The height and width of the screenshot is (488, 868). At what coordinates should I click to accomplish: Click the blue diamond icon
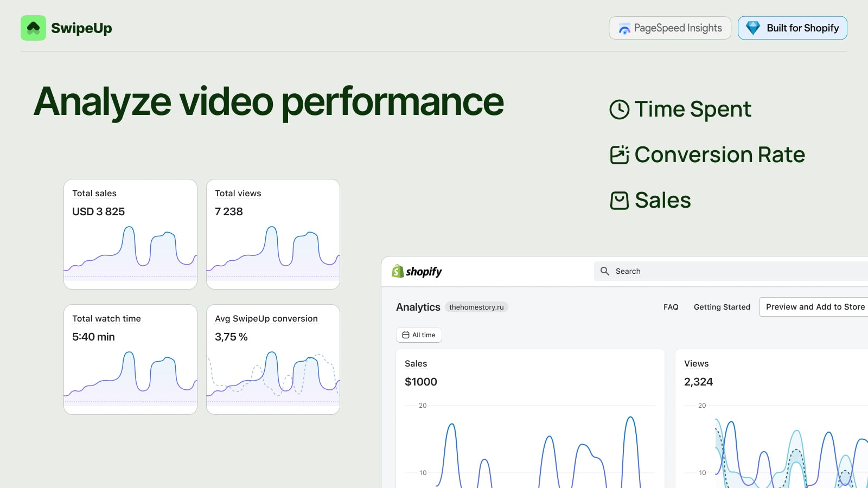click(753, 28)
